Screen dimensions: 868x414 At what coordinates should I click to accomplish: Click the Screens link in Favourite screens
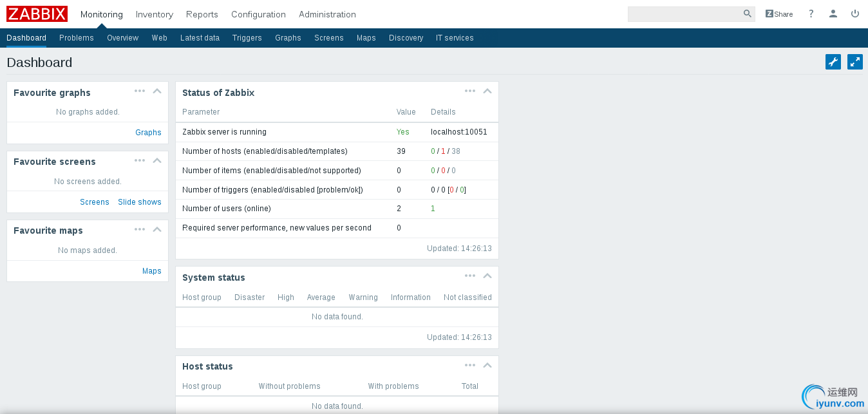pos(95,202)
